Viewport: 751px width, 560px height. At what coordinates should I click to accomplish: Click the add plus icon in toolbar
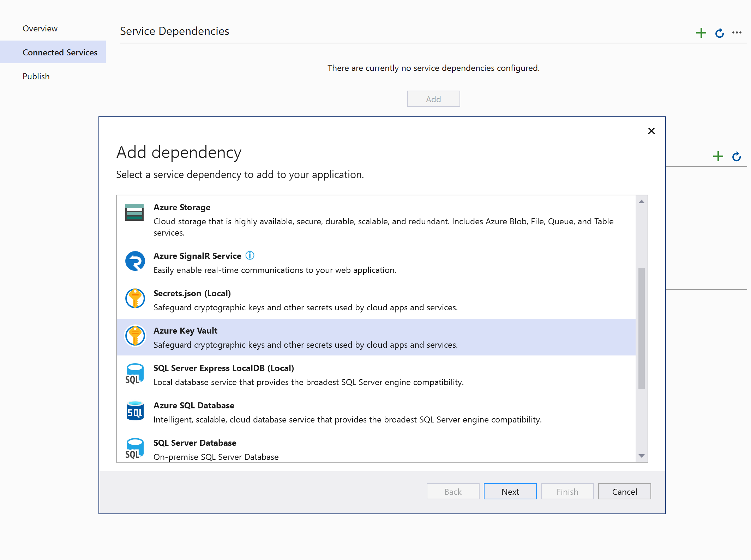click(701, 32)
